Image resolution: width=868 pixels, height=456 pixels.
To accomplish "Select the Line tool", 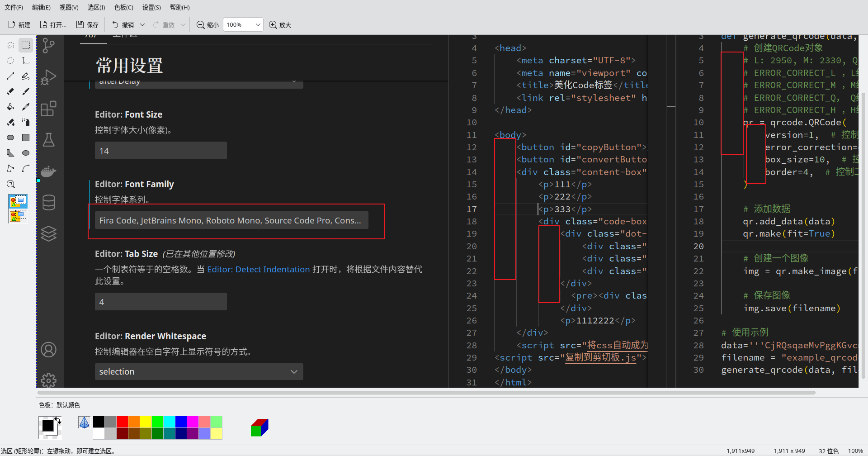I will point(10,76).
